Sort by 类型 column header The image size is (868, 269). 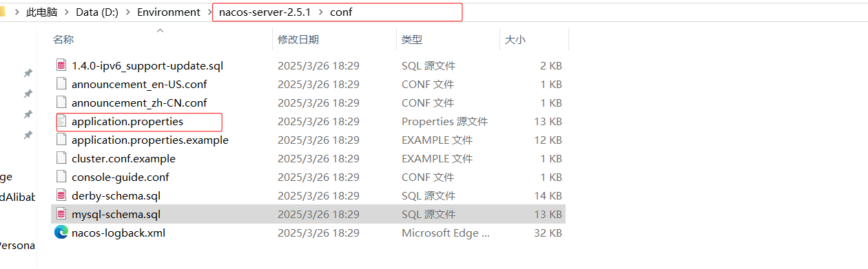pyautogui.click(x=412, y=40)
